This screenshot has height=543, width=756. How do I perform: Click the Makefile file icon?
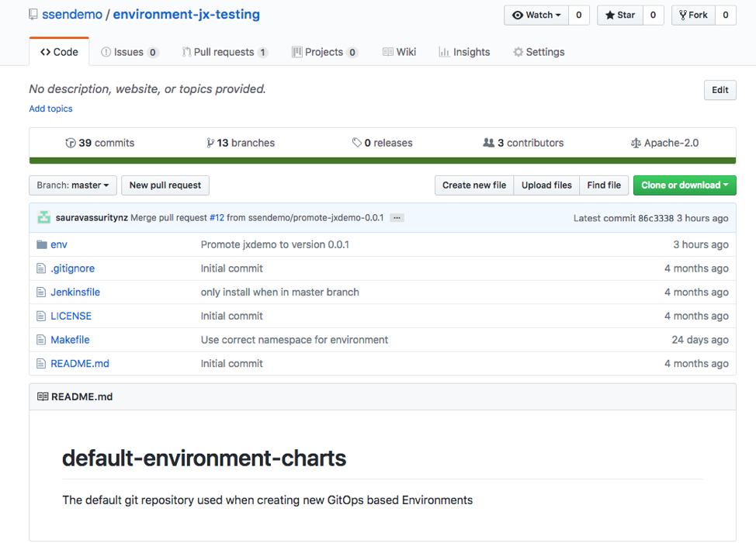point(41,340)
